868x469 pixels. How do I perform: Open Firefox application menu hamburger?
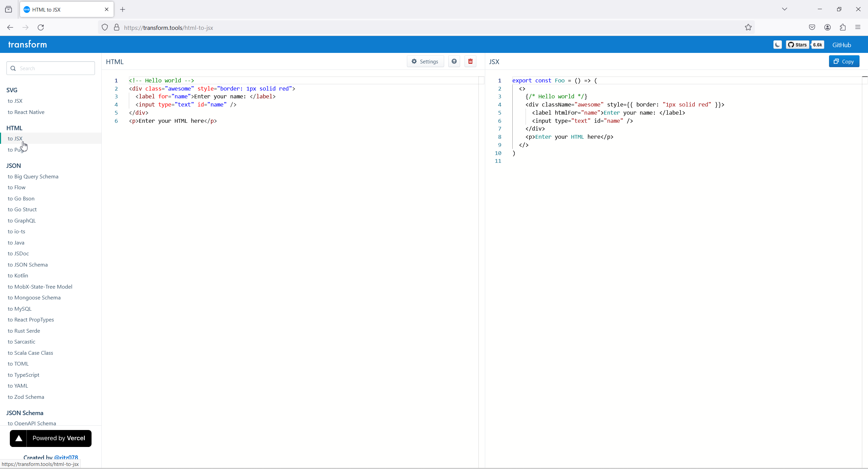coord(858,27)
